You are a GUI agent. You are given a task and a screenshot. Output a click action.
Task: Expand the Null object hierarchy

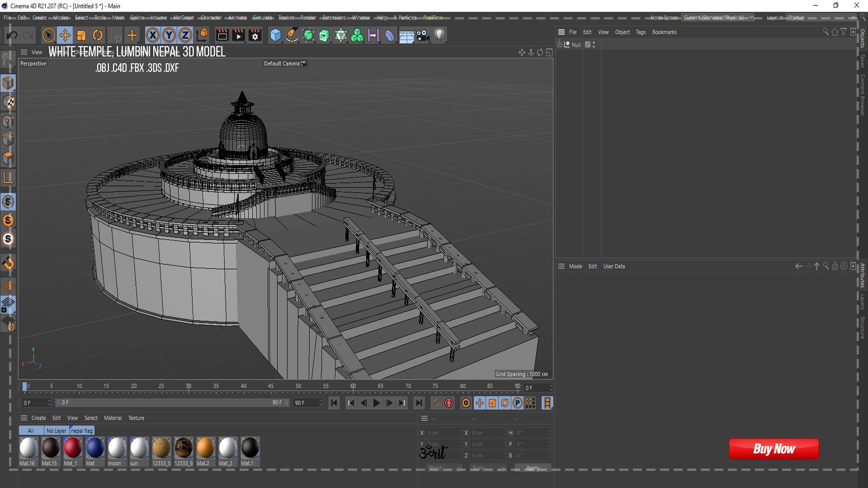tap(560, 44)
